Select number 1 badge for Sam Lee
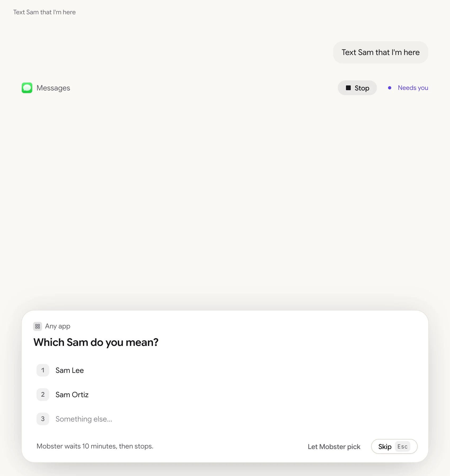 (43, 370)
